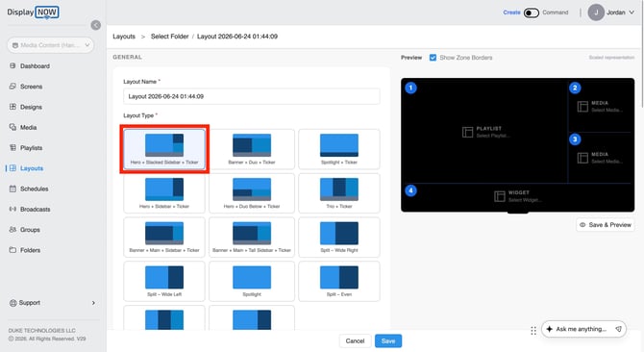Viewport: 644px width, 352px height.
Task: Click the sparkle icon in the assistant box
Action: click(549, 329)
